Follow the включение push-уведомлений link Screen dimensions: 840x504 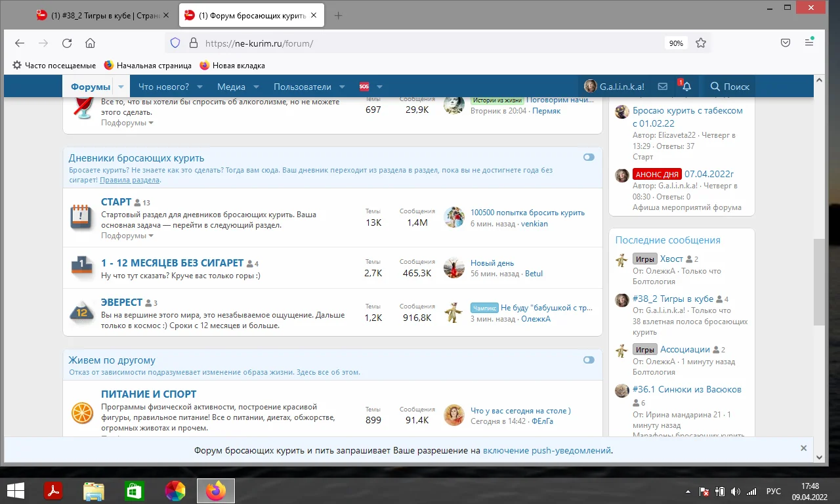point(547,451)
